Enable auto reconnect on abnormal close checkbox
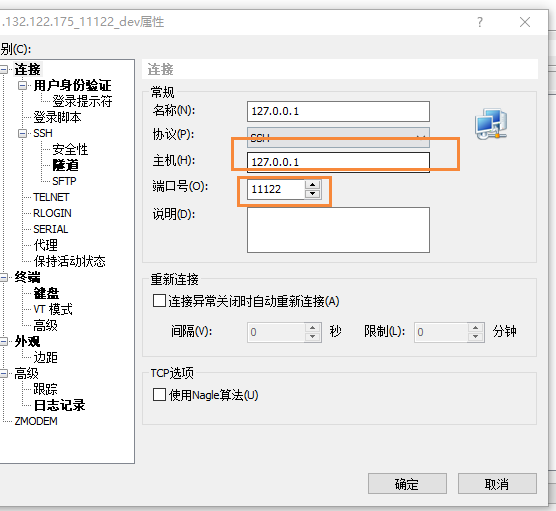Screen dimensions: 556x511 click(159, 301)
